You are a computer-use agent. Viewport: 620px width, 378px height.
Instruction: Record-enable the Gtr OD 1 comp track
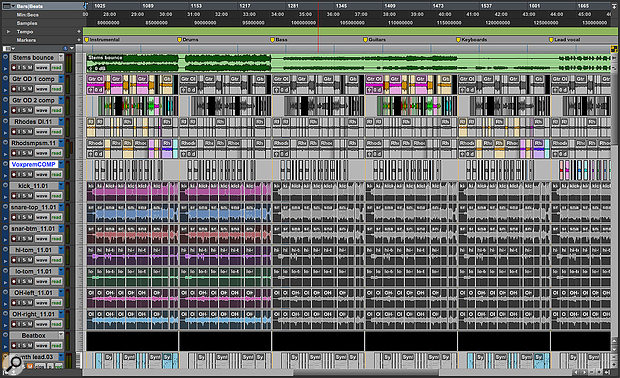(x=14, y=89)
